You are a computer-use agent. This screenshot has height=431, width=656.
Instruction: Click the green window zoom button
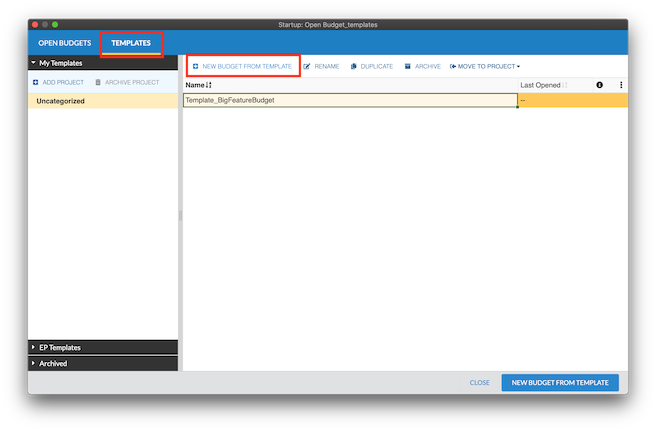[x=55, y=25]
